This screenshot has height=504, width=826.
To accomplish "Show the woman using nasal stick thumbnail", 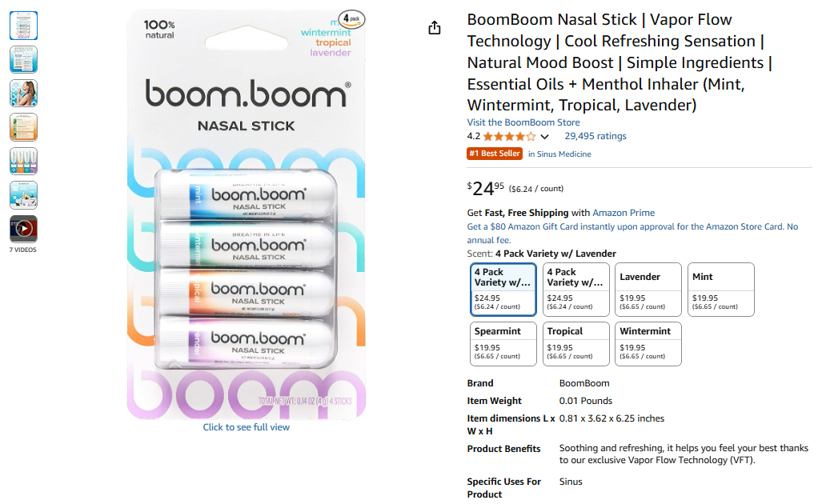I will pyautogui.click(x=23, y=94).
